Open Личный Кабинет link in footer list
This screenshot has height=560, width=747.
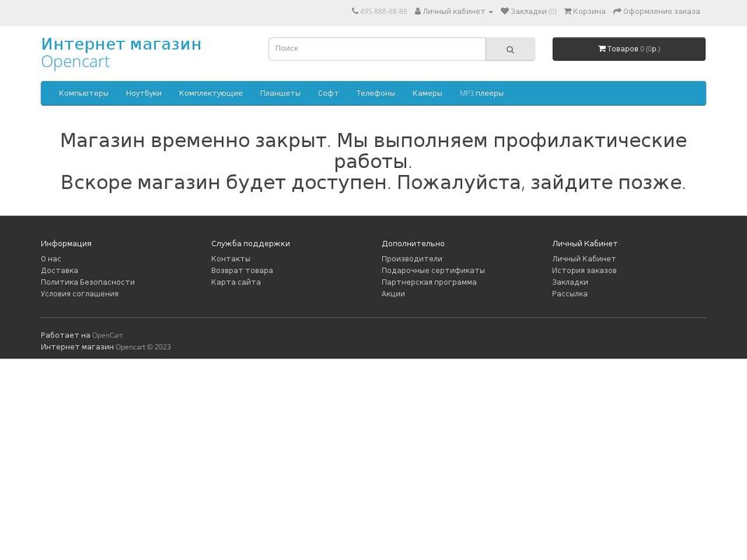point(584,258)
